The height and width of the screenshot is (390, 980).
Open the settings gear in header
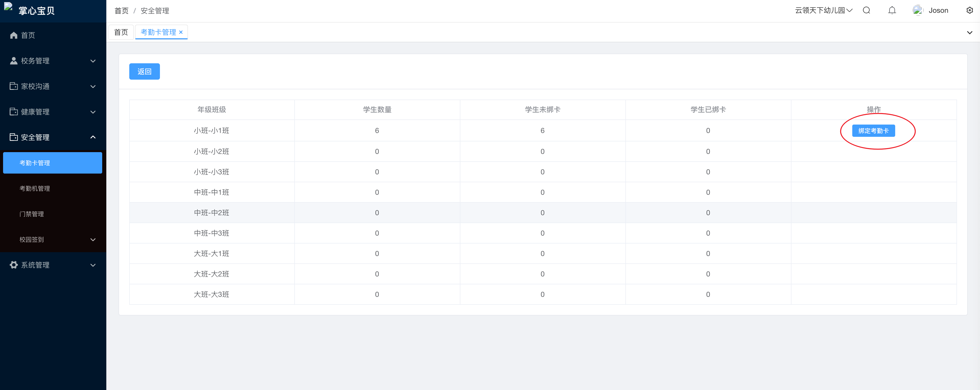tap(970, 10)
